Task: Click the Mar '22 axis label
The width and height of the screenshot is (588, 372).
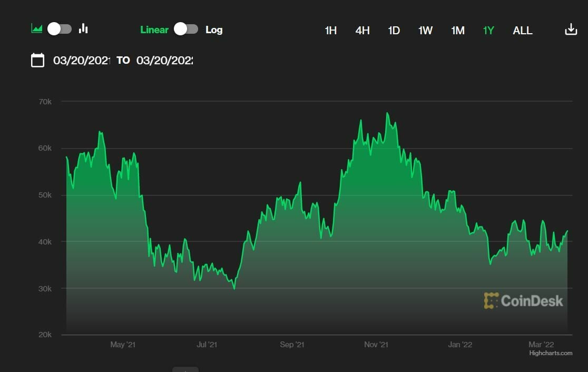Action: [x=541, y=344]
